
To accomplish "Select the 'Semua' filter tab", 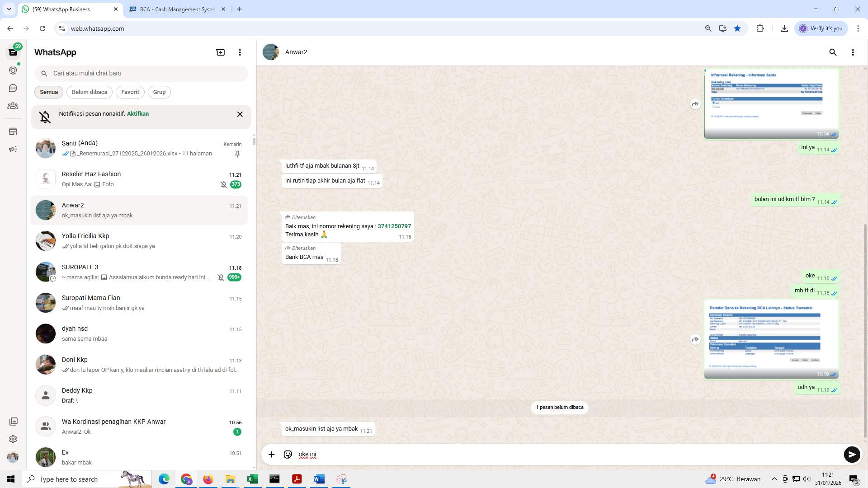I will [x=48, y=92].
